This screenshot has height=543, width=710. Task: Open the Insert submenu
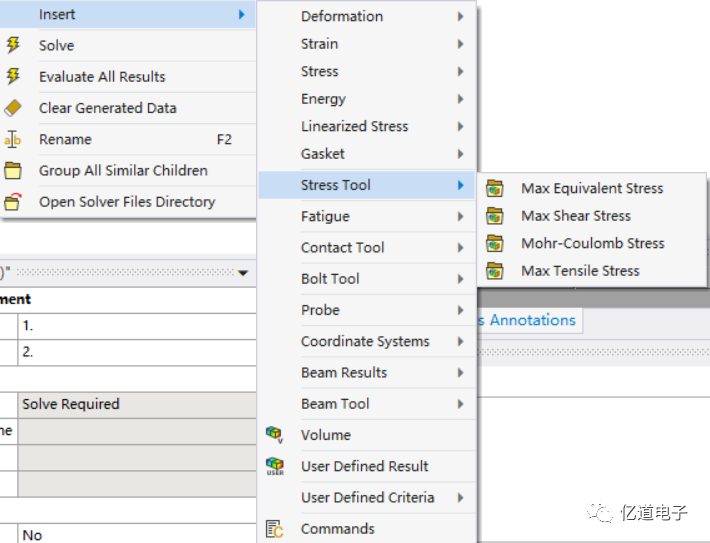coord(128,14)
